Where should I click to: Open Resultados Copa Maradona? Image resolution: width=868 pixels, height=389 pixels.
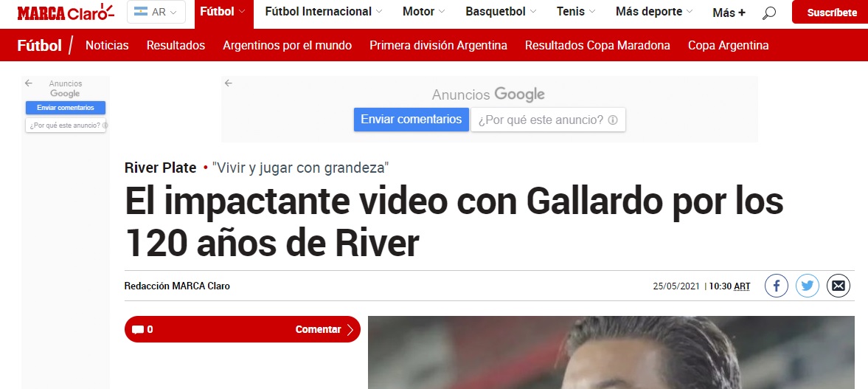(x=597, y=46)
